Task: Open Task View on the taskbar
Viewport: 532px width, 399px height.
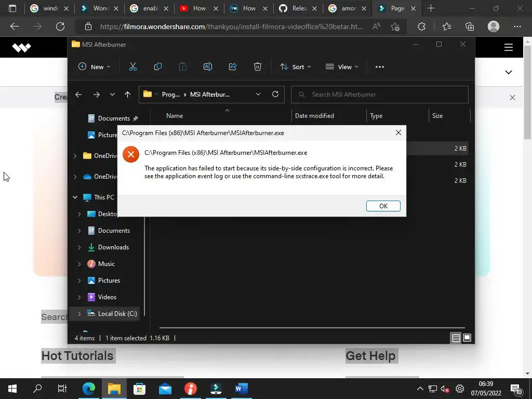Action: point(62,389)
